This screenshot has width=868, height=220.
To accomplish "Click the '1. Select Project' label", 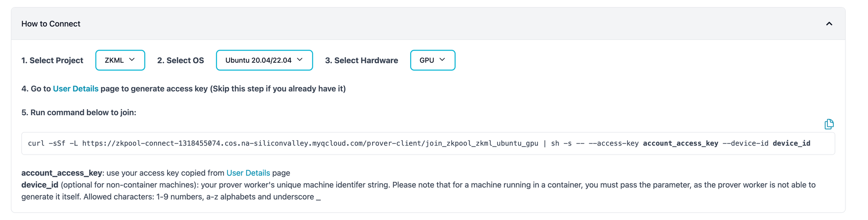I will coord(52,61).
